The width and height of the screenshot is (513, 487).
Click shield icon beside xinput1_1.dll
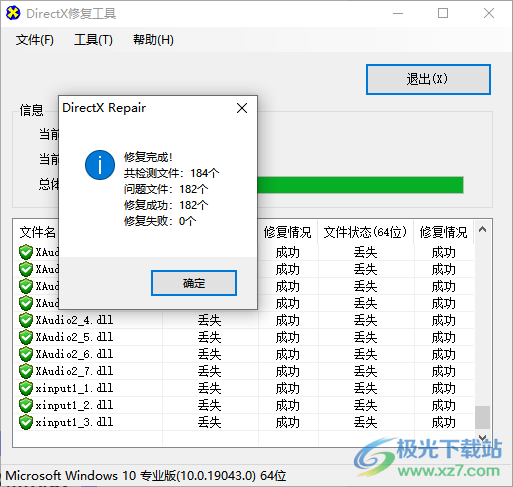[26, 388]
